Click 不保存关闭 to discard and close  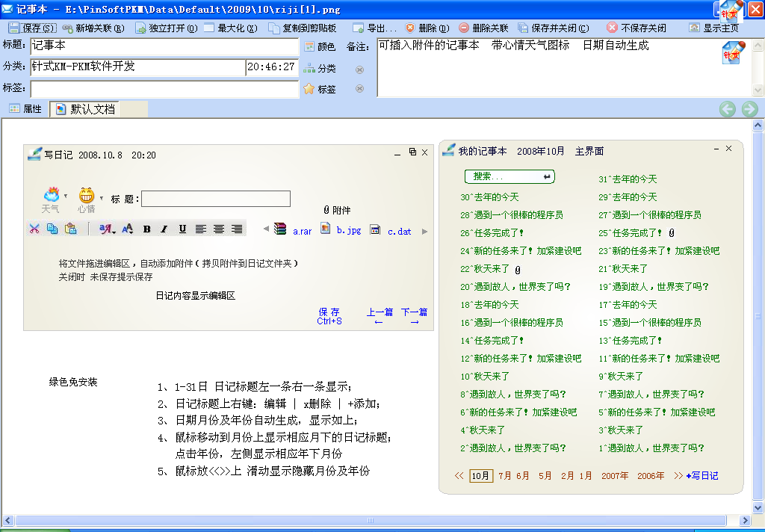point(636,28)
